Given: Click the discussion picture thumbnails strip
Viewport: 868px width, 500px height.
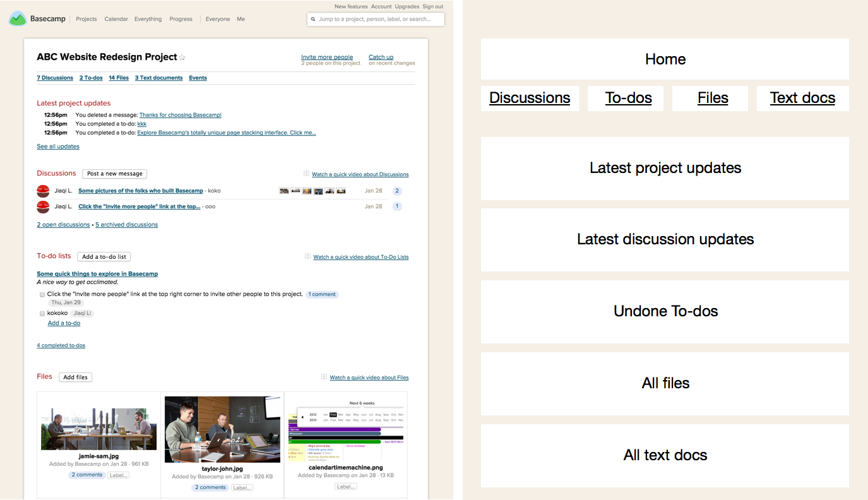Looking at the screenshot, I should (x=312, y=191).
